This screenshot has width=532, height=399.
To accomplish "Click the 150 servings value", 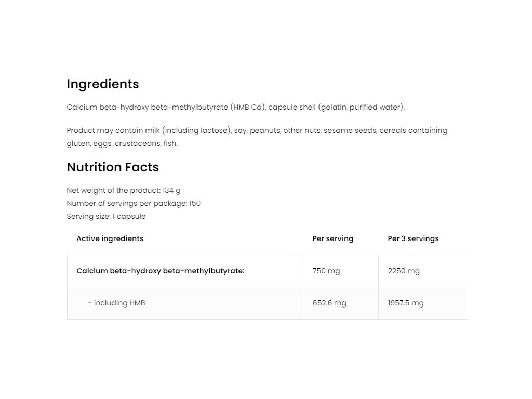I will (x=195, y=203).
